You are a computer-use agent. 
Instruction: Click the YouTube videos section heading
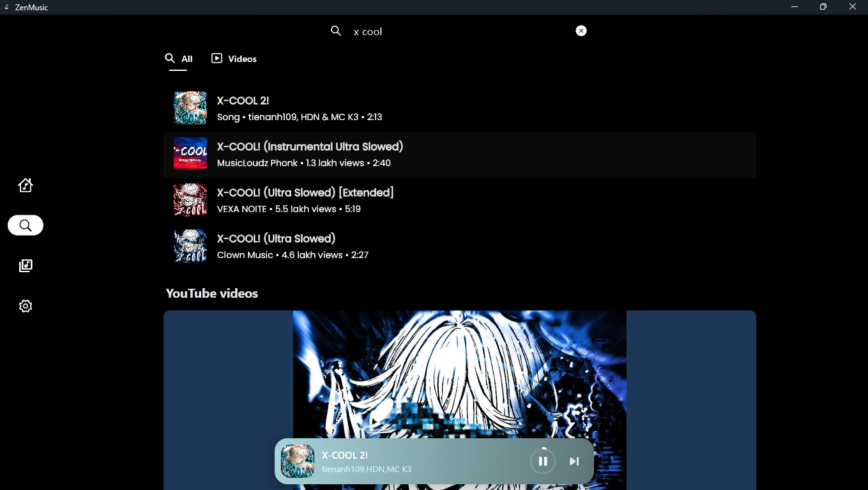(212, 294)
